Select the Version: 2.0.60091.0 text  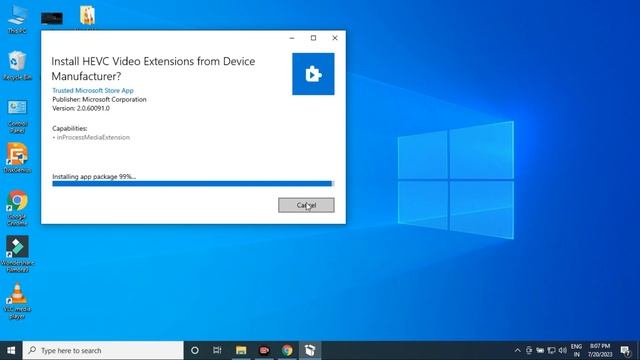81,108
